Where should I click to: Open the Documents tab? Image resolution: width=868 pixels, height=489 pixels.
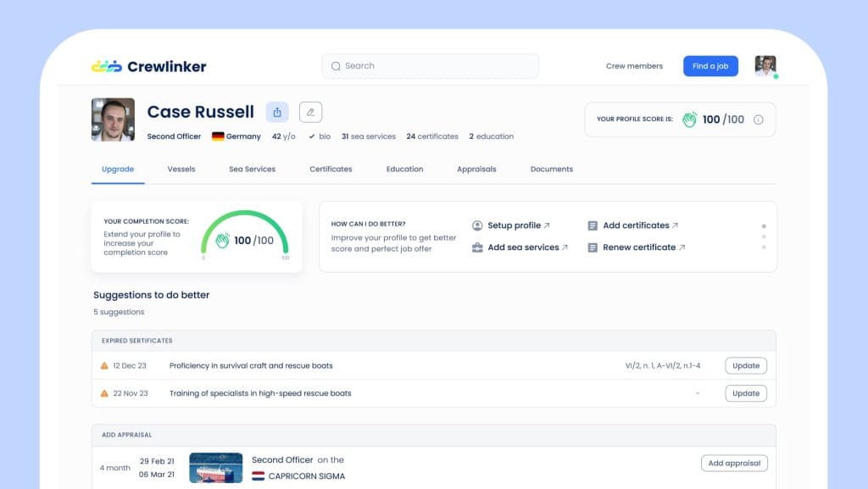[551, 169]
